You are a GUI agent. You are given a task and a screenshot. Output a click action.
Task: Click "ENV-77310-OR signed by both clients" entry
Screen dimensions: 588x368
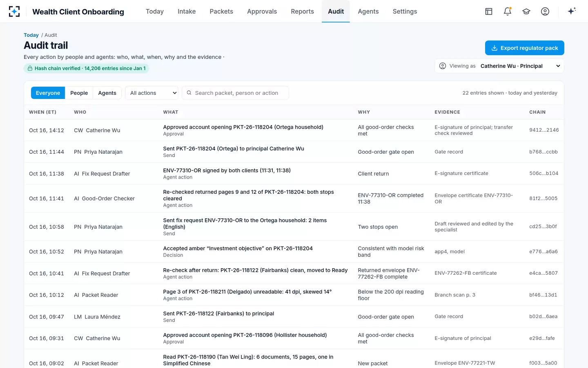click(x=227, y=171)
